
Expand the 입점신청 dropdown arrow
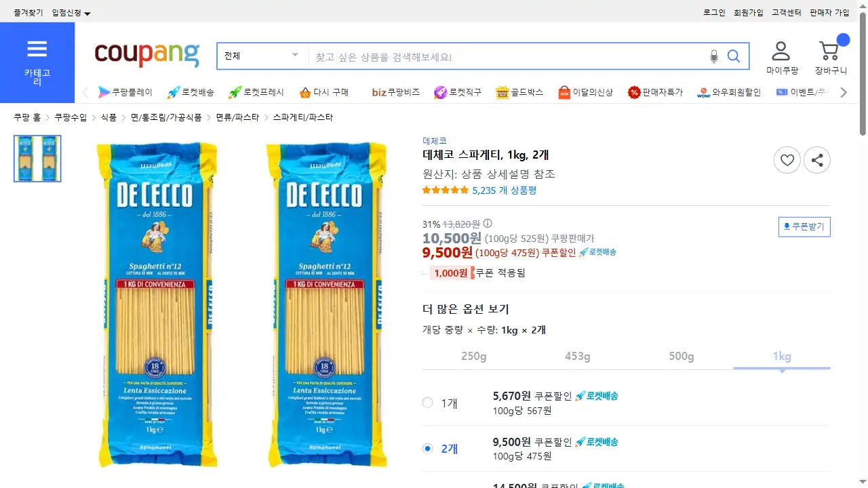[87, 14]
